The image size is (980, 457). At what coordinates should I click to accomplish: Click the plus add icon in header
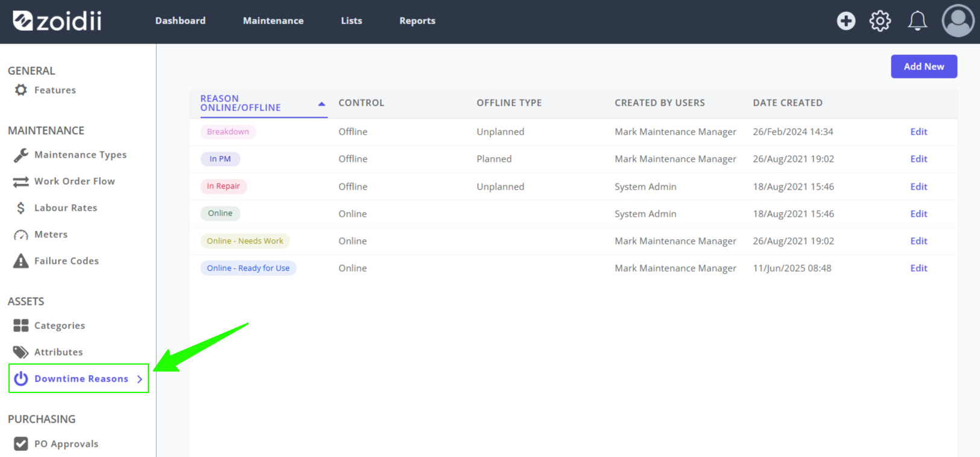[x=846, y=21]
